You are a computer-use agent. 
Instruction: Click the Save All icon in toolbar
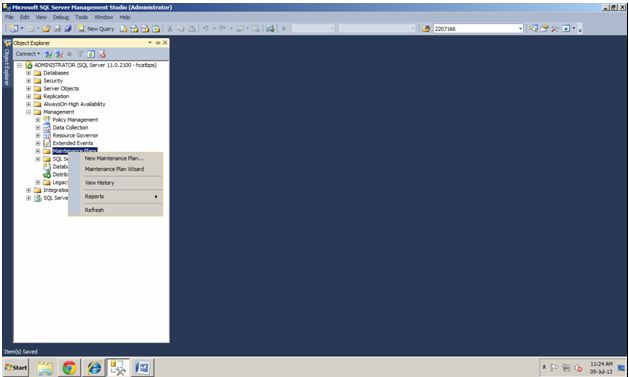pos(68,28)
